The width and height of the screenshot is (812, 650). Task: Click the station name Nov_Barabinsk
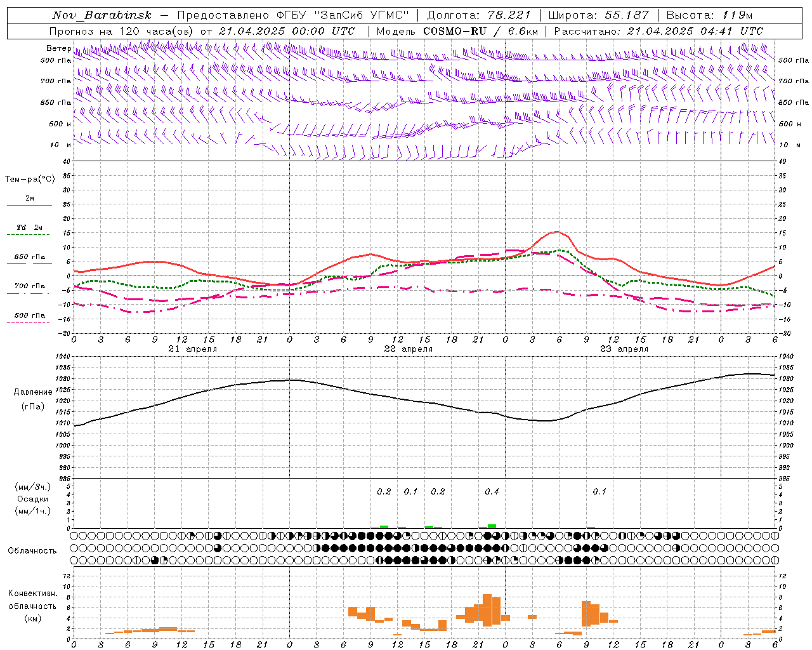coord(101,15)
